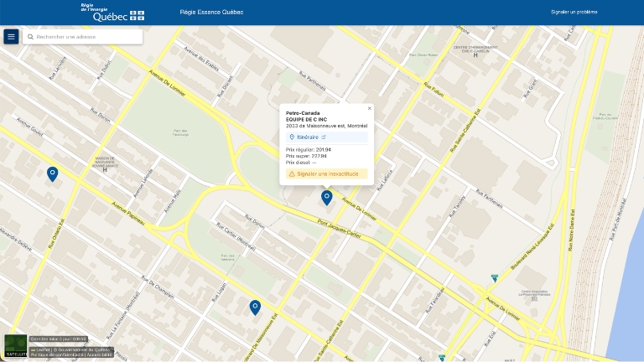Select the station marker near Avenue Goulet

(x=52, y=174)
